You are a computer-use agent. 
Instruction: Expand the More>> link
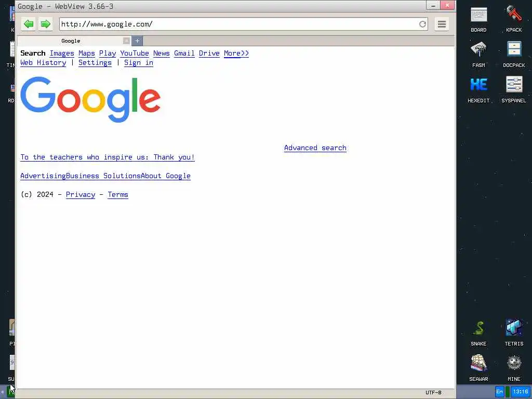coord(236,54)
